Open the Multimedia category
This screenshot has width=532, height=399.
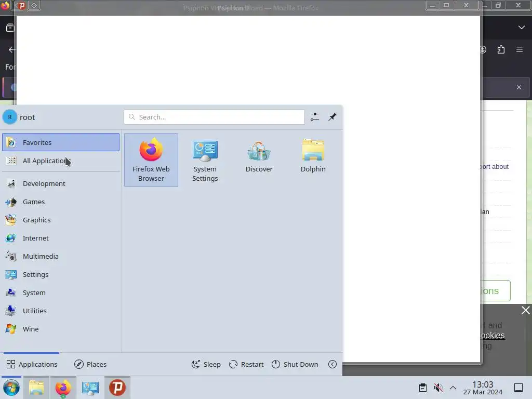click(61, 256)
